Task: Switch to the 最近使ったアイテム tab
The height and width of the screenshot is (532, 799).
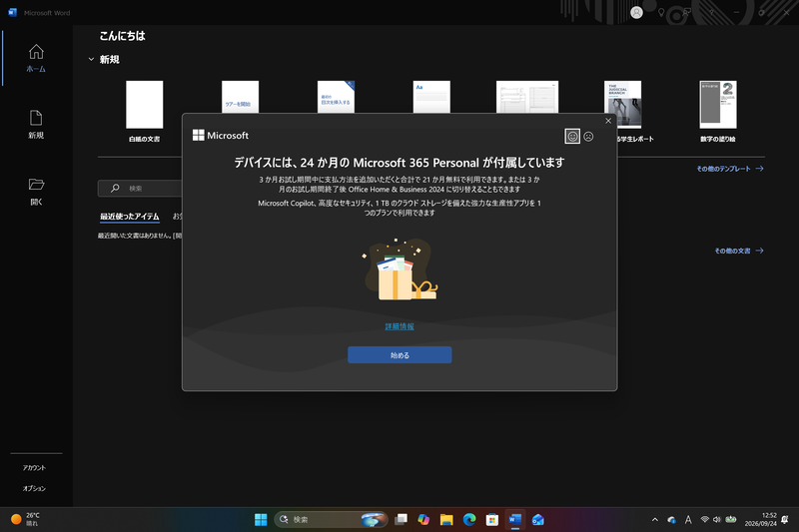Action: click(130, 217)
